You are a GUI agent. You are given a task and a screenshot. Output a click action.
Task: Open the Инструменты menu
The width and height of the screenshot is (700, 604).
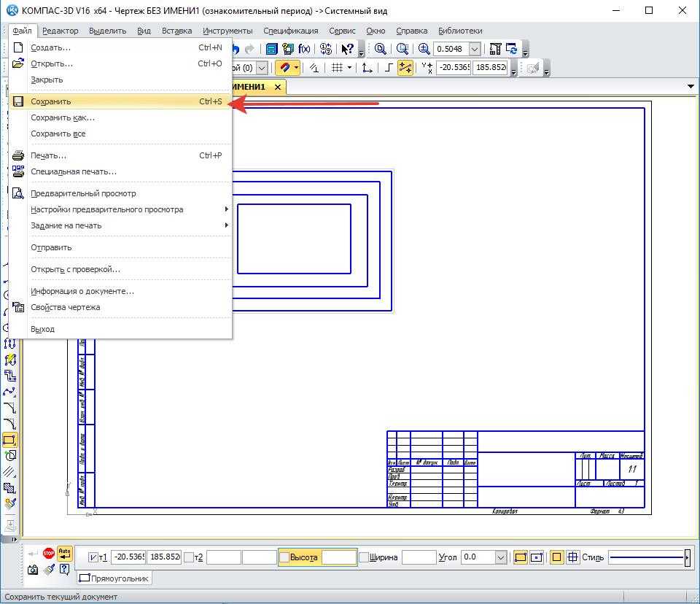227,31
